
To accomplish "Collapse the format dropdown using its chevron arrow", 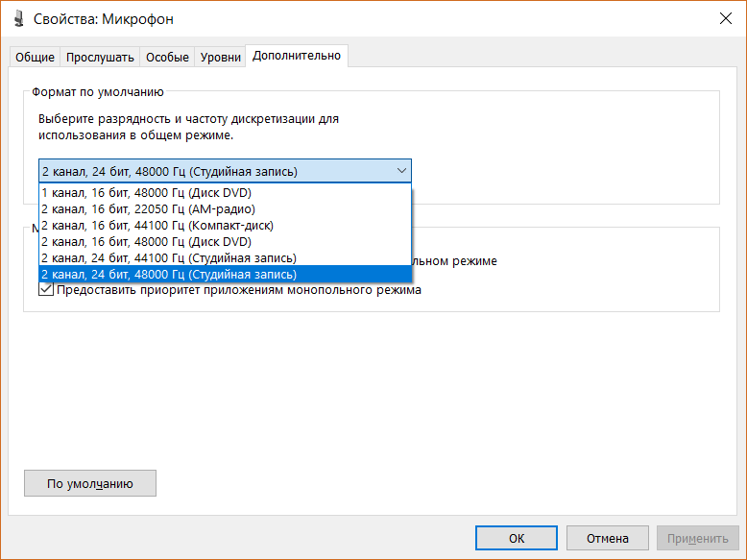I will click(400, 171).
